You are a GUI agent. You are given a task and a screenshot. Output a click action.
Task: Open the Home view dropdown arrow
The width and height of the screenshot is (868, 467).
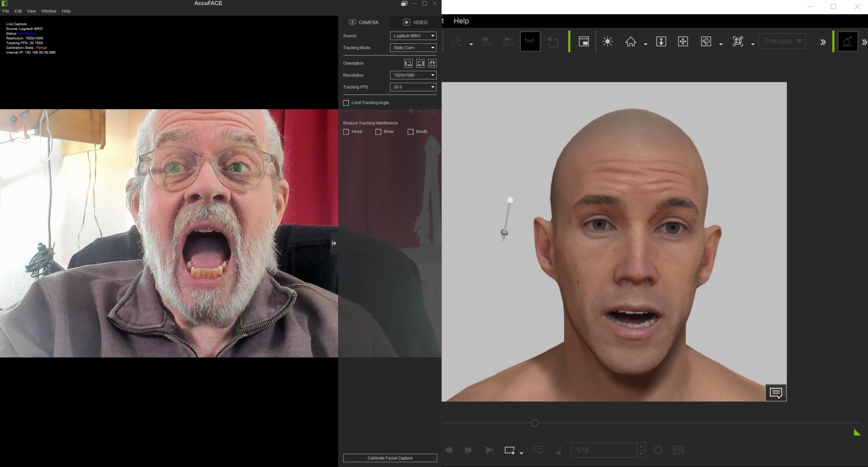click(x=645, y=44)
